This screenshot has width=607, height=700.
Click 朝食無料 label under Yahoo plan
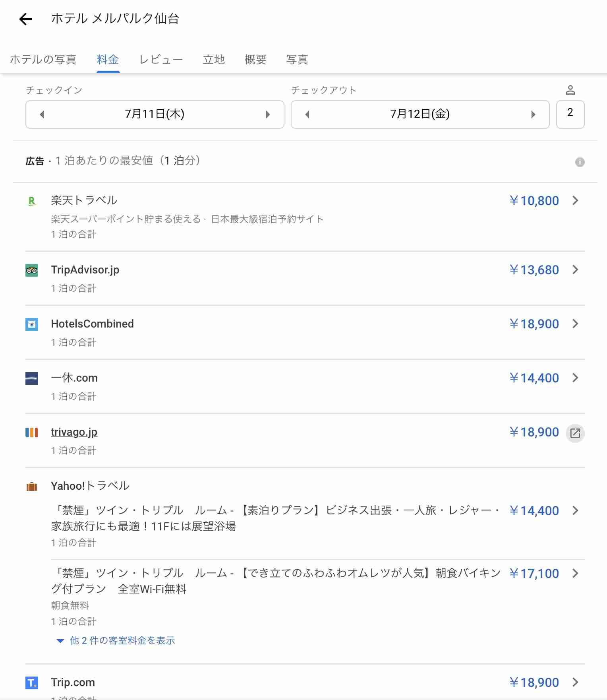coord(70,605)
